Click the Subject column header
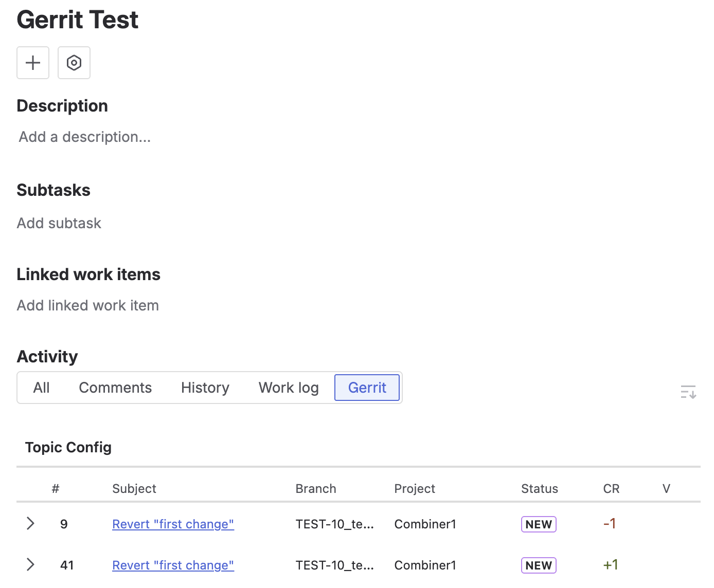 tap(134, 489)
